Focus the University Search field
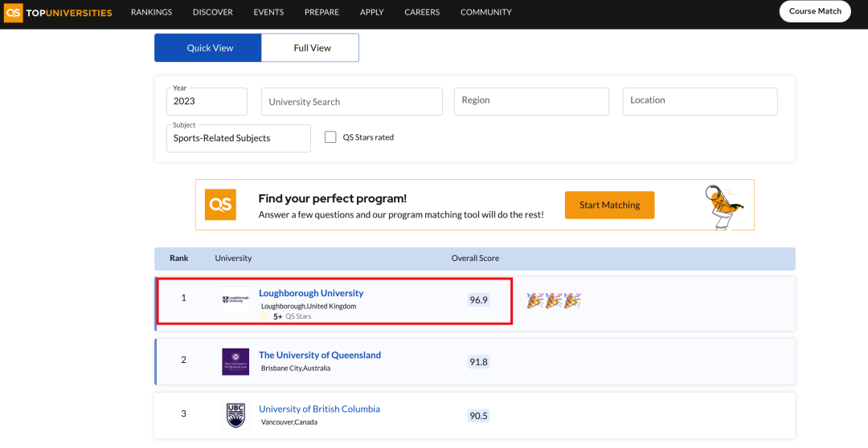868x448 pixels. [x=351, y=102]
